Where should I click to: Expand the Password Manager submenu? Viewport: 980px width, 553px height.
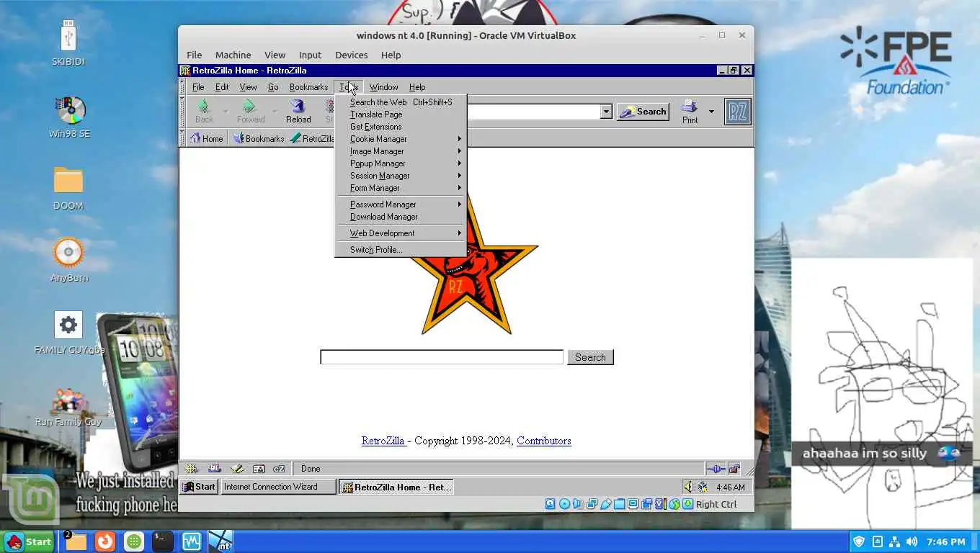(401, 204)
